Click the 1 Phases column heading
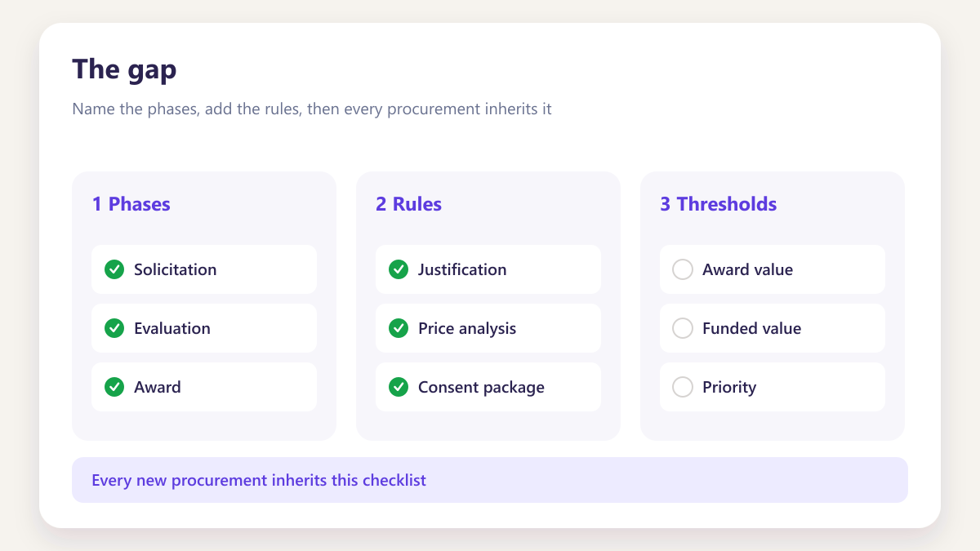Image resolution: width=980 pixels, height=551 pixels. coord(131,204)
